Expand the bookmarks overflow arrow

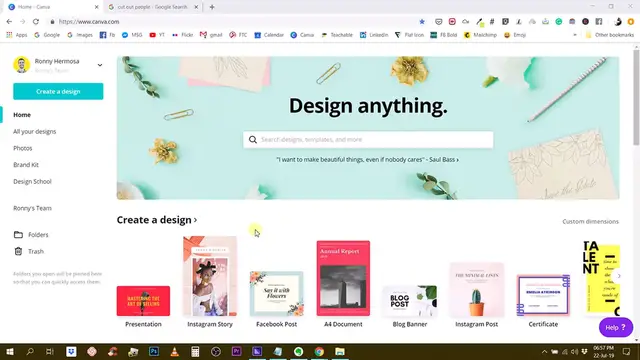575,35
